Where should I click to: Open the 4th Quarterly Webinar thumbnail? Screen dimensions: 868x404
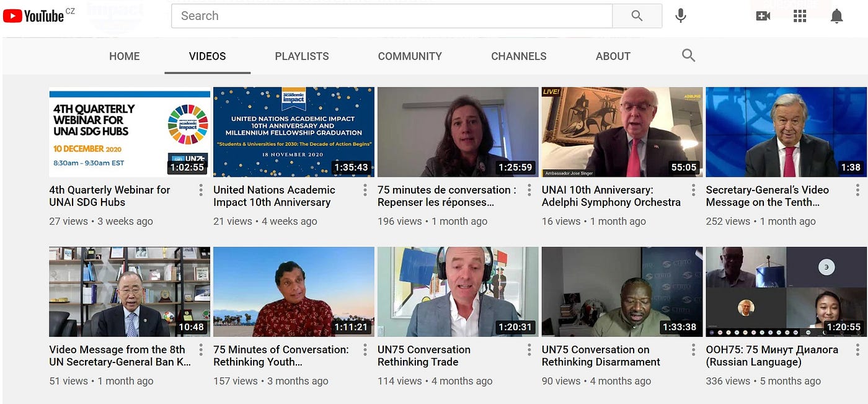[x=130, y=132]
